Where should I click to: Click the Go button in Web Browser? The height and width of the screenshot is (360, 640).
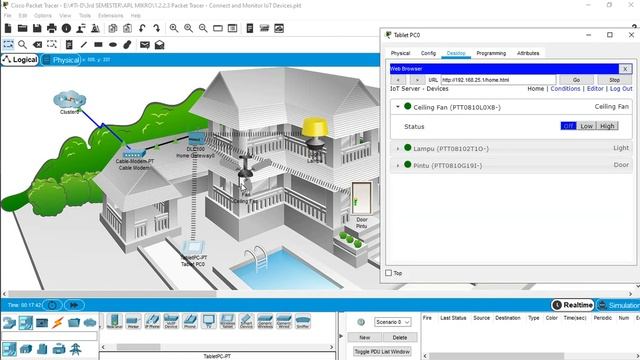[576, 80]
